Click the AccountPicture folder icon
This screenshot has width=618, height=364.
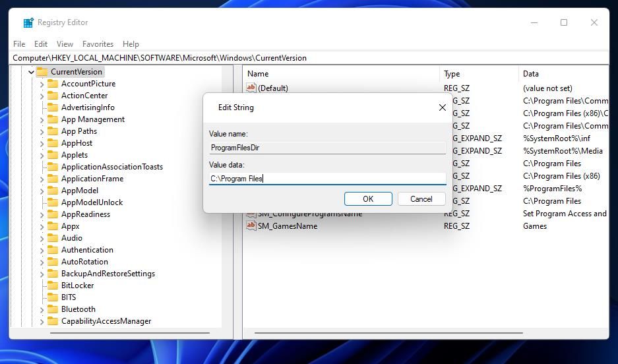click(x=53, y=84)
